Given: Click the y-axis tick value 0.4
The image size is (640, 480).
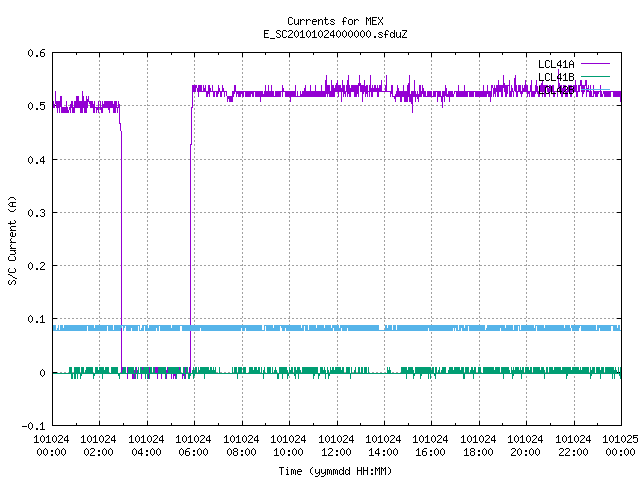Looking at the screenshot, I should [x=36, y=160].
